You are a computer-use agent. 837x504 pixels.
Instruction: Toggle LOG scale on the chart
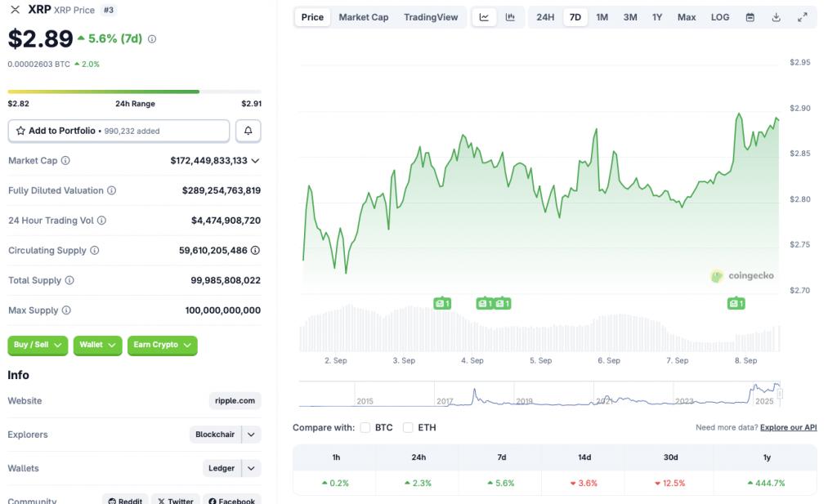[x=720, y=16]
